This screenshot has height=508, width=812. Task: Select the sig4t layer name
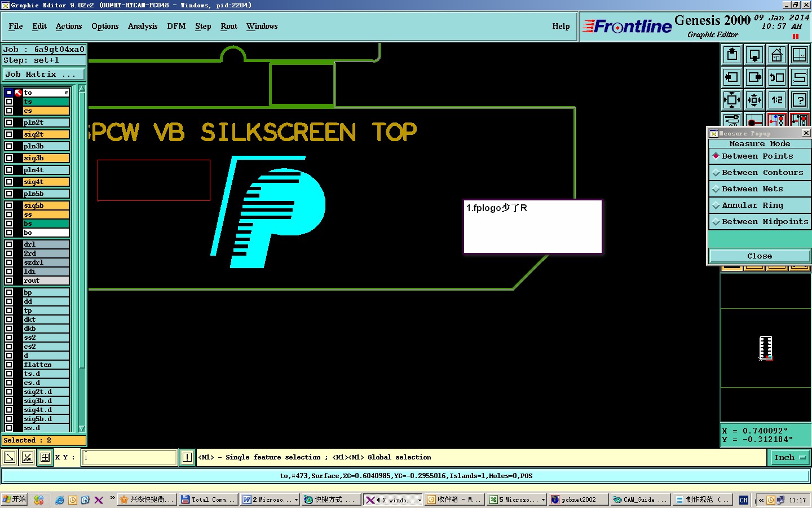coord(46,182)
